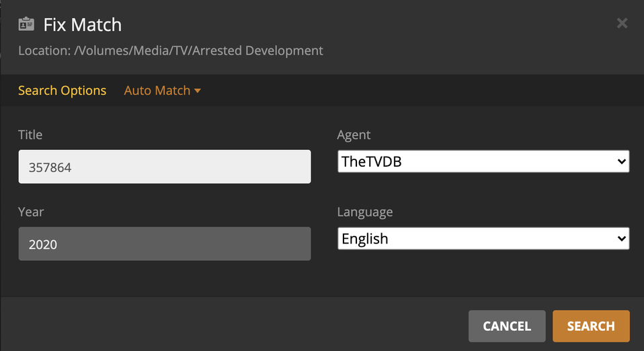644x351 pixels.
Task: Click the Language label text
Action: point(365,212)
